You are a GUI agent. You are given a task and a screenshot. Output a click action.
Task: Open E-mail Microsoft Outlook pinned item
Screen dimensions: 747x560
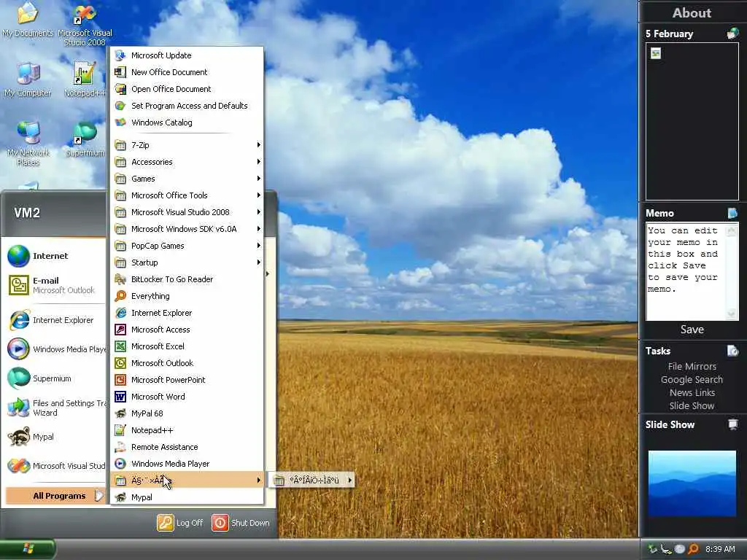(x=55, y=285)
